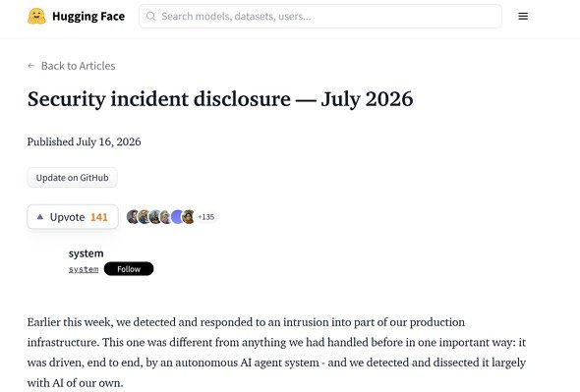Open the last upvoter avatar before +135
Image resolution: width=580 pixels, height=392 pixels.
(189, 217)
